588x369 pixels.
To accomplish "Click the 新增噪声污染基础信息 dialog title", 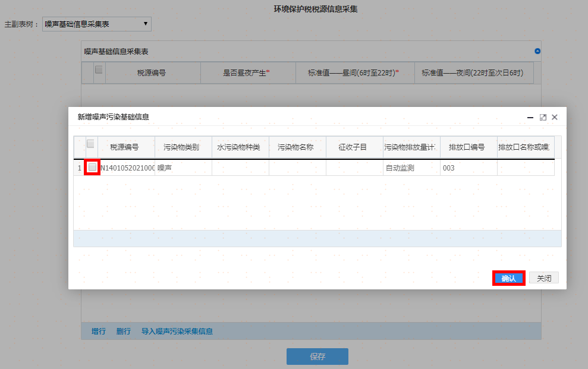I will [x=113, y=117].
